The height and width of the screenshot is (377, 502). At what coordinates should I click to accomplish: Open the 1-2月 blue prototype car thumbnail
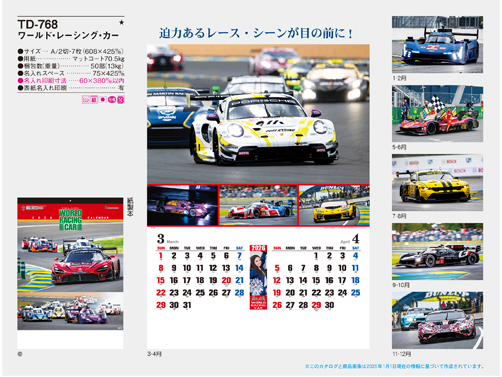click(437, 44)
